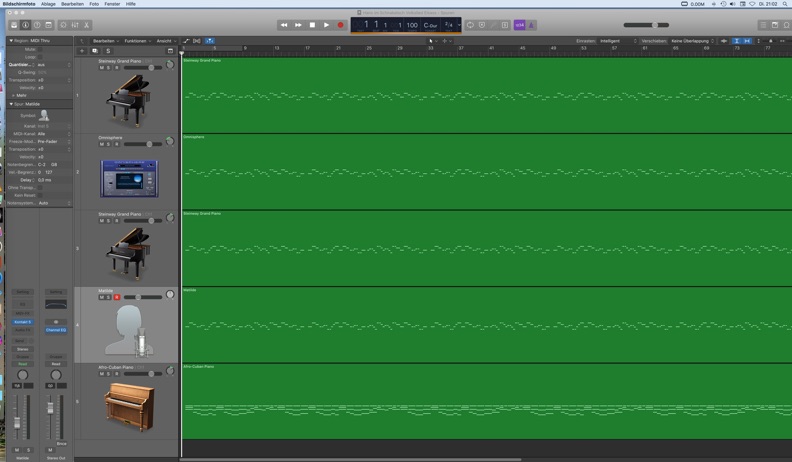Viewport: 792px width, 462px height.
Task: Open the Mixer sliders button
Action: click(75, 25)
